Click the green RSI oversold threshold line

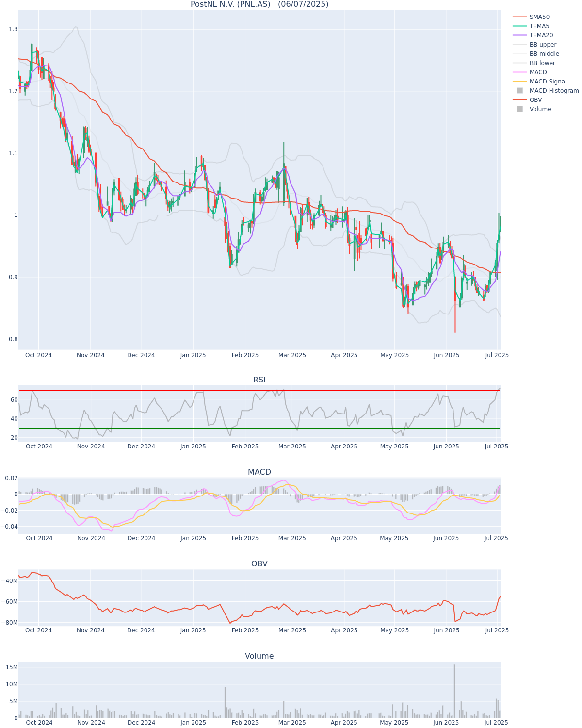259,428
